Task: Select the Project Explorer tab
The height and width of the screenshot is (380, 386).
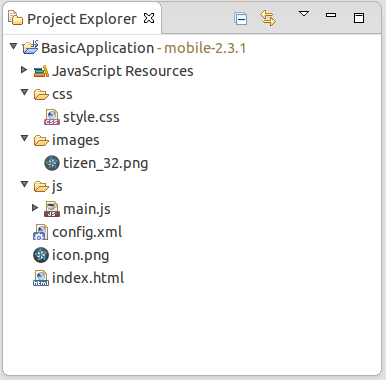Action: pos(82,18)
